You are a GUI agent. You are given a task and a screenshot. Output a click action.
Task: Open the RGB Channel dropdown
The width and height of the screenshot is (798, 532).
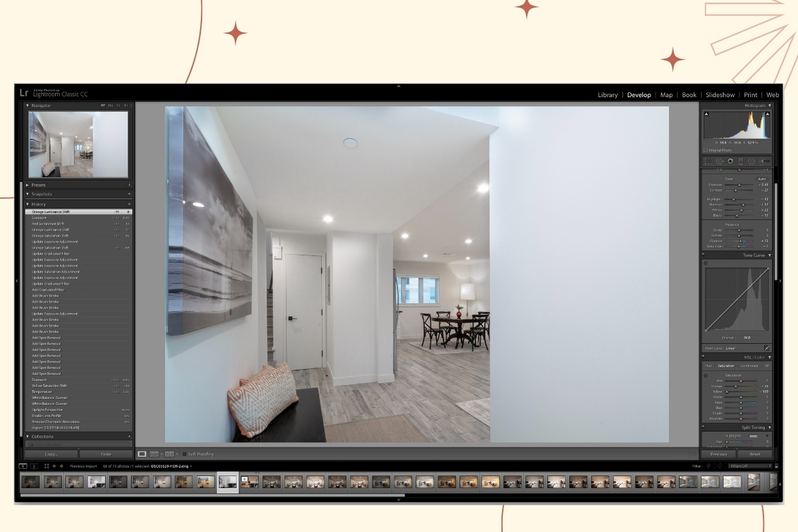(x=749, y=336)
